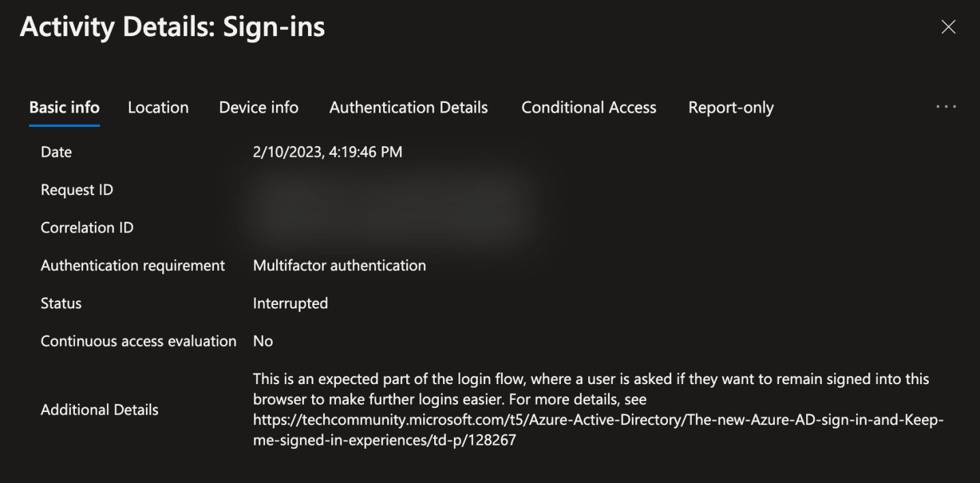Open the Device info tab
The width and height of the screenshot is (980, 483).
pyautogui.click(x=258, y=107)
